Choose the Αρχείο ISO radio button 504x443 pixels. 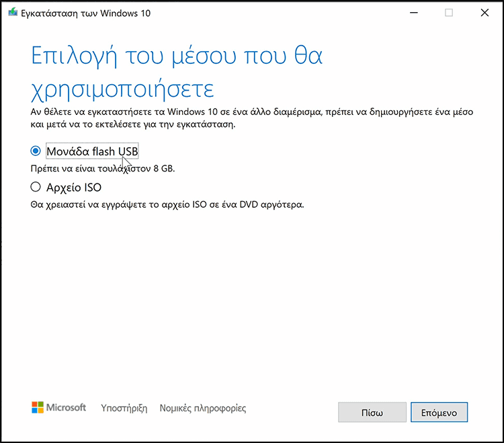point(36,187)
